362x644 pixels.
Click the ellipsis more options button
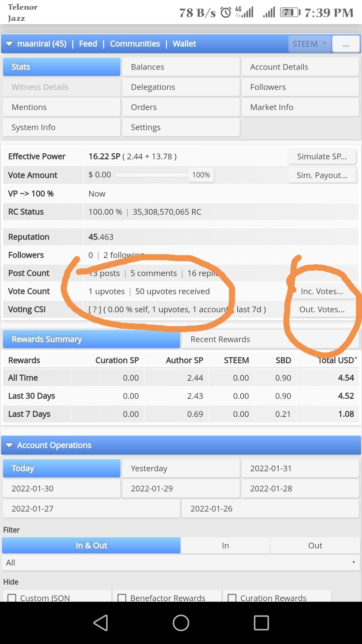[346, 44]
